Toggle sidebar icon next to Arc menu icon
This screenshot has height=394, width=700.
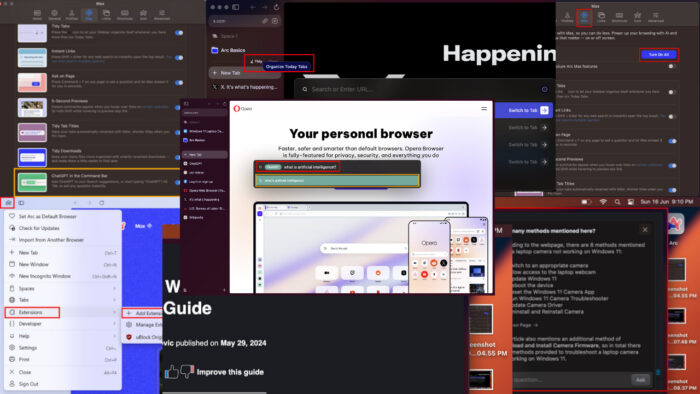point(21,203)
